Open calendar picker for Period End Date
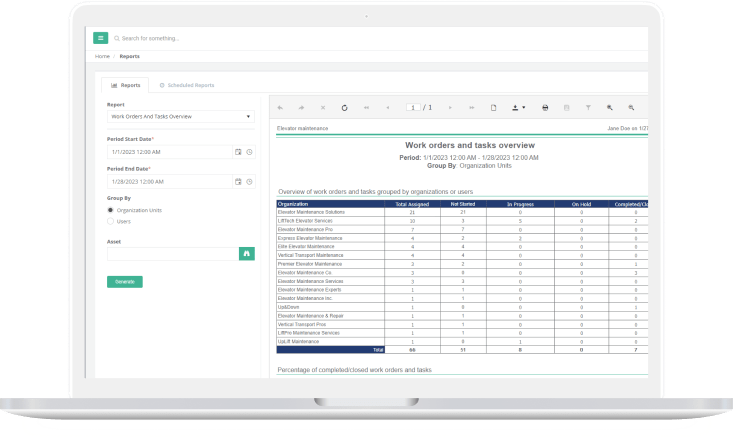 238,182
